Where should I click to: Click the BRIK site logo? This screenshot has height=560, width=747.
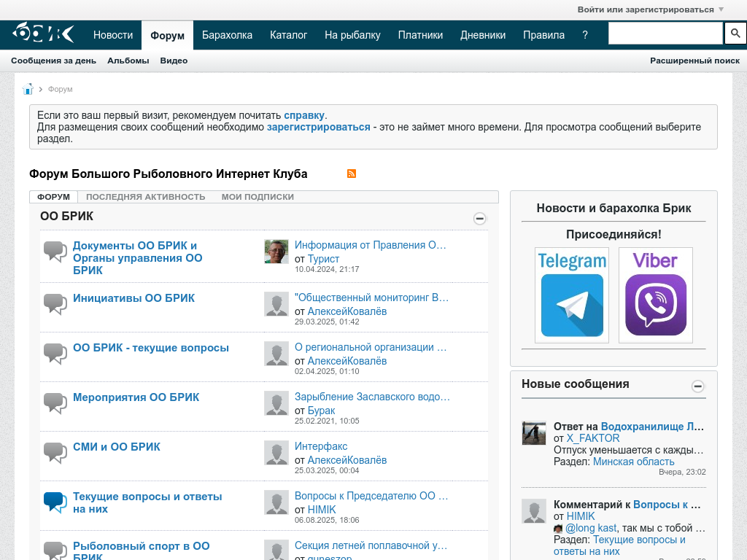(x=44, y=34)
